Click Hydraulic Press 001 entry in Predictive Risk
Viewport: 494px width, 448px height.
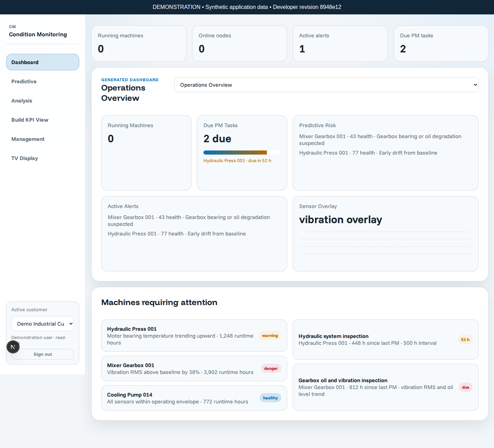point(368,153)
